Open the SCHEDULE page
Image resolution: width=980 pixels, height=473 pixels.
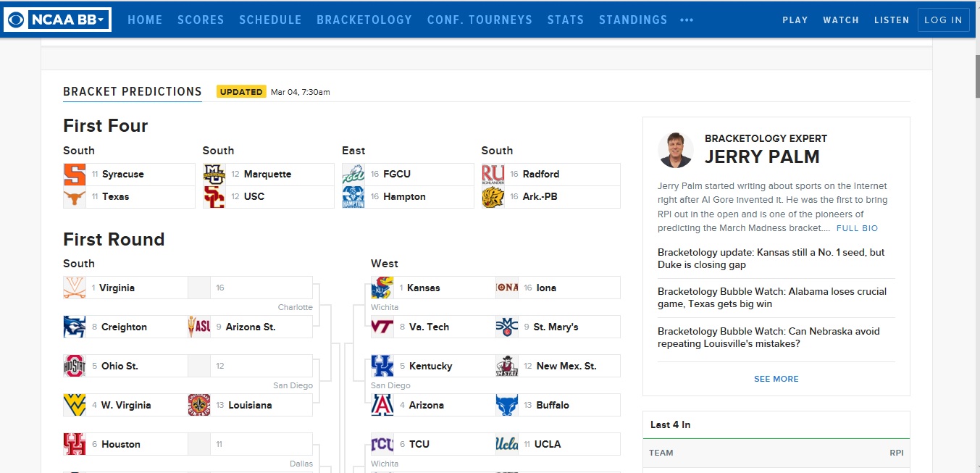[270, 20]
